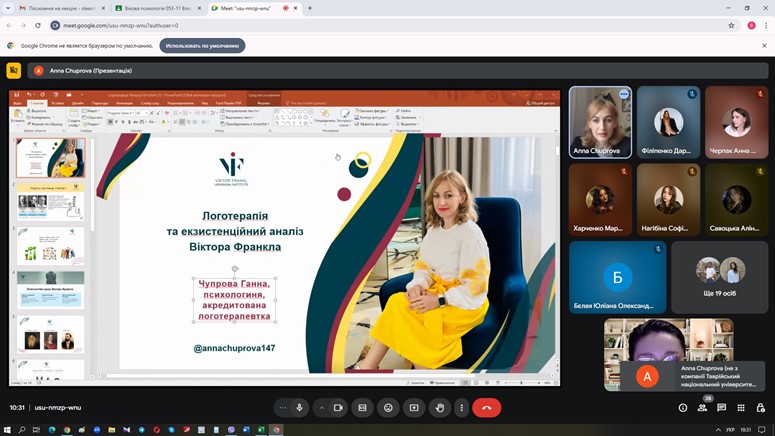Open a new Chrome tab
This screenshot has height=436, width=775.
(310, 8)
